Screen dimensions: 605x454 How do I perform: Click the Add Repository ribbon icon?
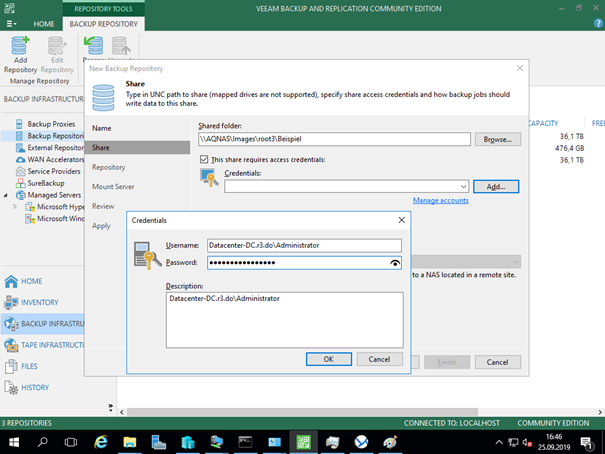(20, 55)
